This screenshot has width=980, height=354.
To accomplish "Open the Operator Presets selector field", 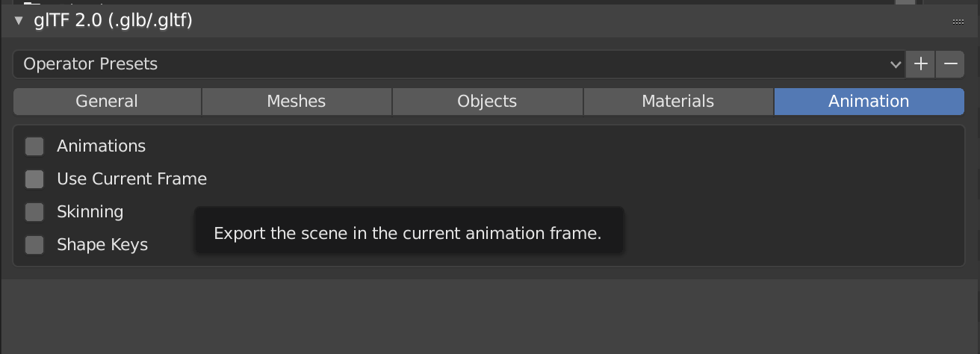I will point(448,64).
